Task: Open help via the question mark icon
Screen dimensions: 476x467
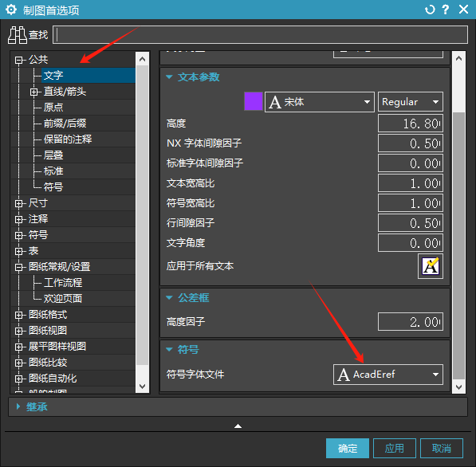Action: [446, 10]
